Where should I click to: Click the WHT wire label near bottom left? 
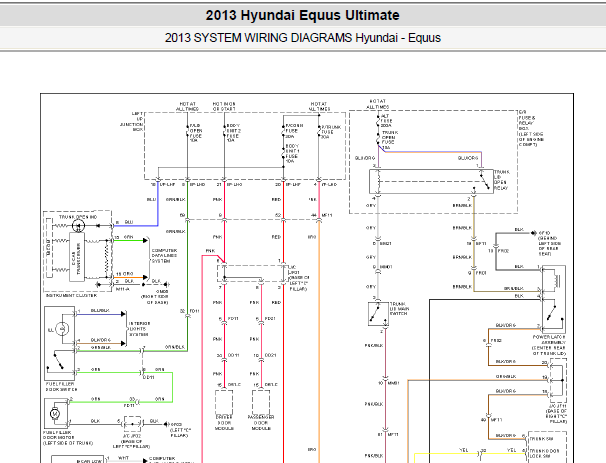[124, 458]
